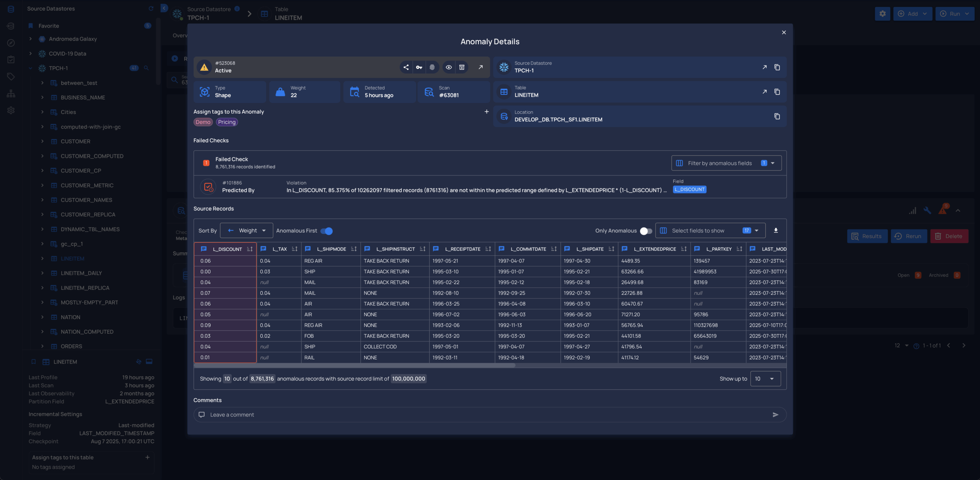
Task: Open the Select fields to show dropdown
Action: tap(710, 230)
